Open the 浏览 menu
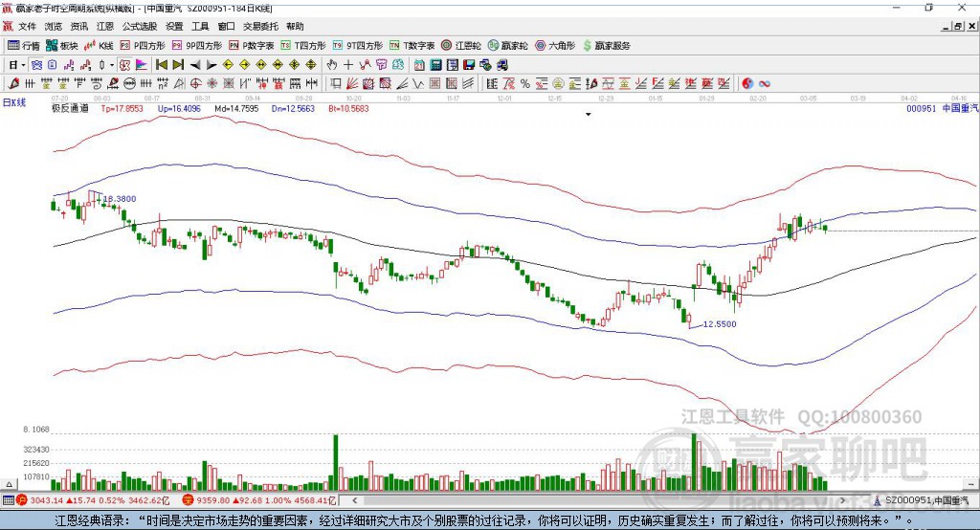Viewport: 980px width, 530px height. point(54,26)
